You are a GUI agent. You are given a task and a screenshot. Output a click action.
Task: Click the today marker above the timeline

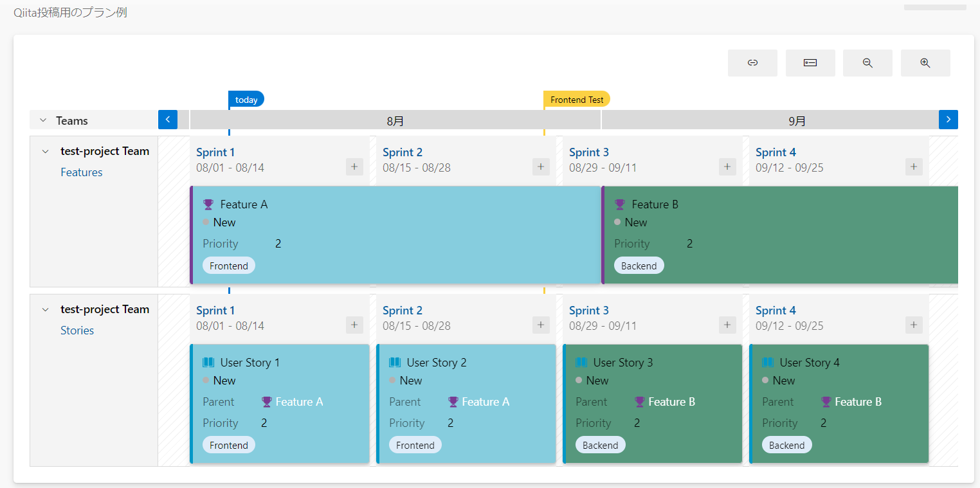[246, 99]
